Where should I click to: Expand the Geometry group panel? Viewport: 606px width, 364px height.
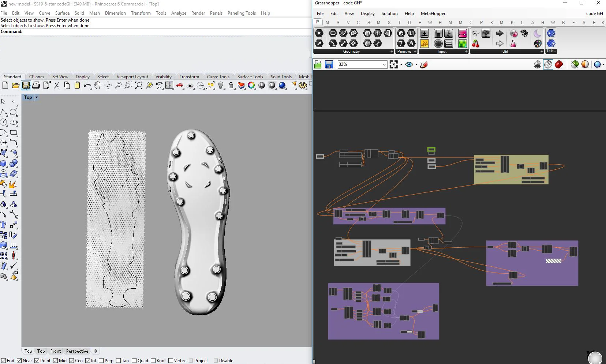[x=392, y=52]
